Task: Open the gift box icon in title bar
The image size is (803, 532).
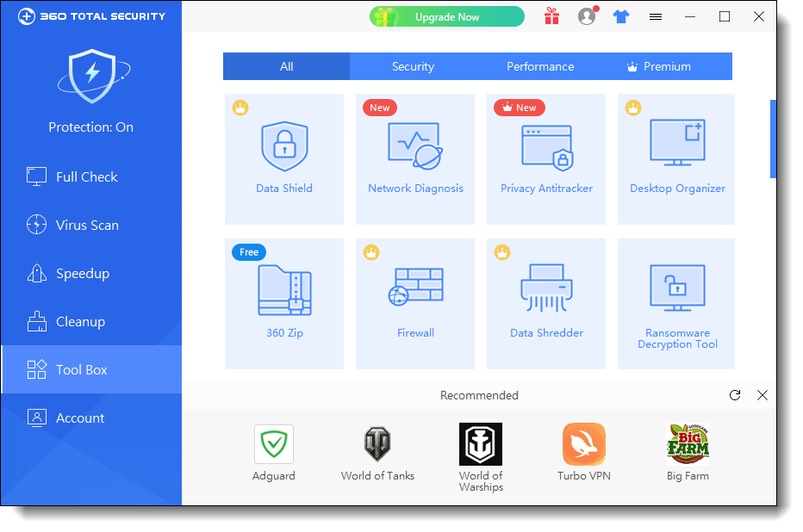Action: pyautogui.click(x=551, y=16)
